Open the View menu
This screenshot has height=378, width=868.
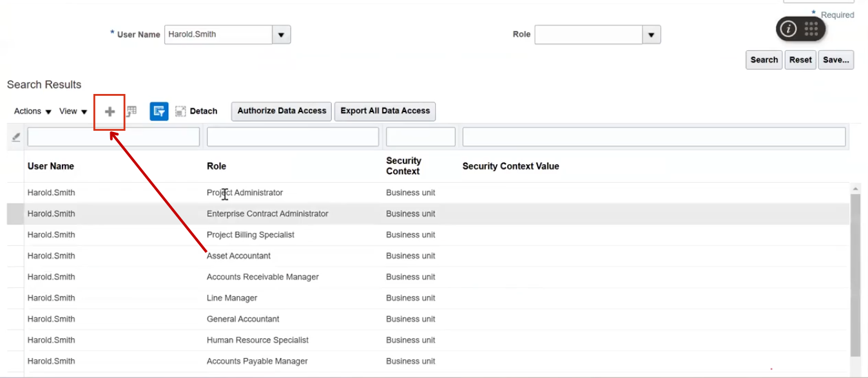(71, 111)
